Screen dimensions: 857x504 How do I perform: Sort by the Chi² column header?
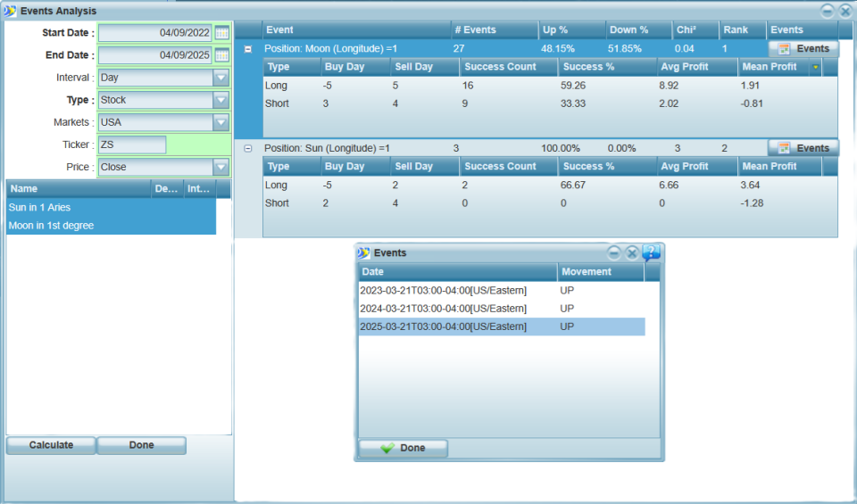[x=695, y=30]
